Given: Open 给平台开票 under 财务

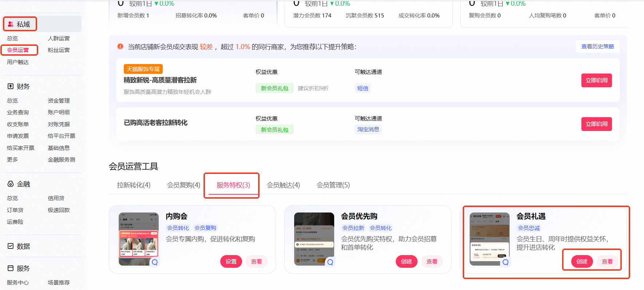Looking at the screenshot, I should (62, 136).
